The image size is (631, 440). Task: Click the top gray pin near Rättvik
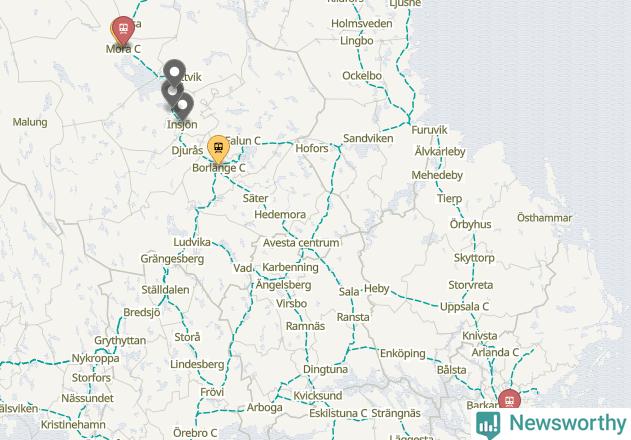point(174,74)
